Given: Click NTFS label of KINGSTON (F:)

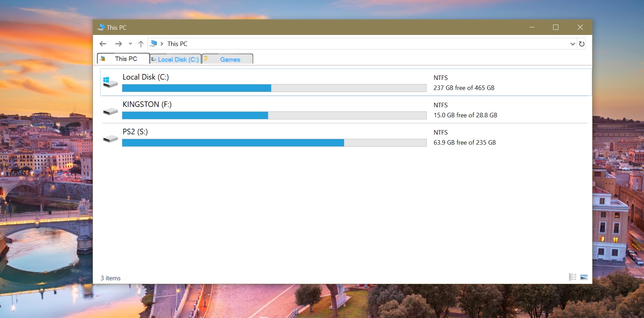Looking at the screenshot, I should coord(441,105).
